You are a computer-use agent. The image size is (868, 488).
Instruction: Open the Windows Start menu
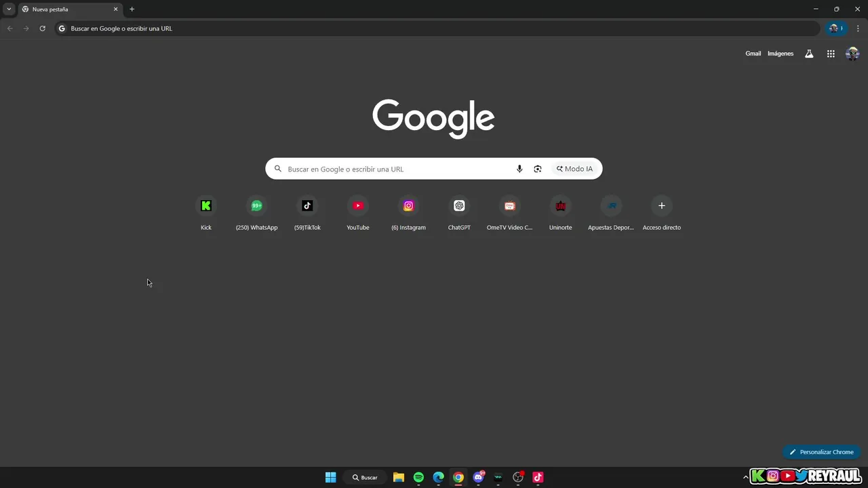tap(330, 477)
